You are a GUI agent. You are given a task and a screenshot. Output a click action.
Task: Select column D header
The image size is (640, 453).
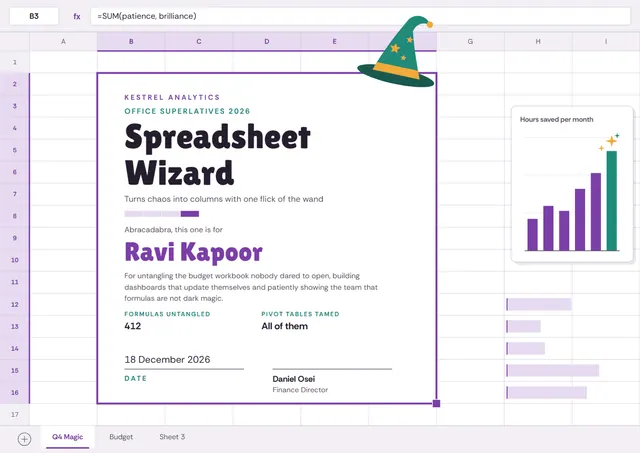(x=267, y=41)
